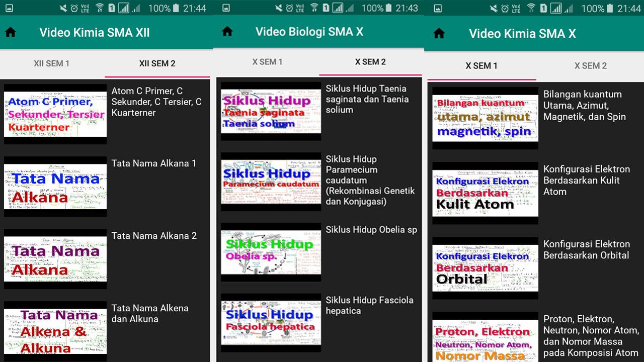Select the X SEM 2 tab in Video Biologi

point(371,62)
